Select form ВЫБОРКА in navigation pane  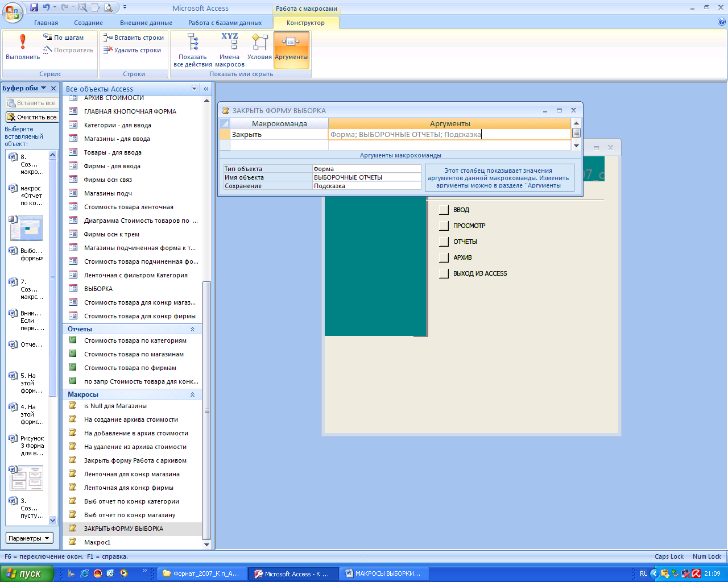132,289
